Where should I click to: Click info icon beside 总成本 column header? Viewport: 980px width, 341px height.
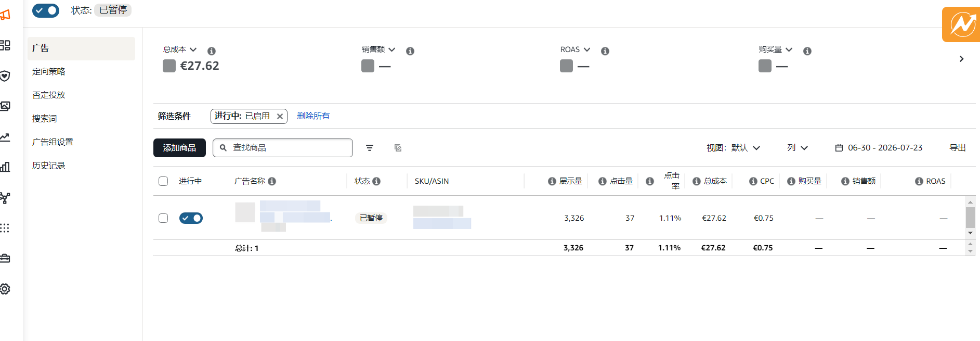click(x=697, y=181)
